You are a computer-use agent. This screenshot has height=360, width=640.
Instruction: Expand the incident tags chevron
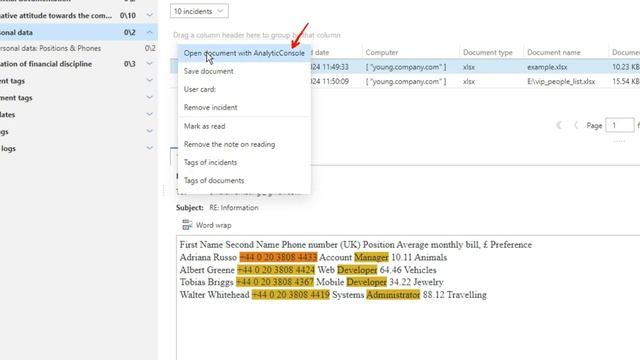click(x=149, y=80)
